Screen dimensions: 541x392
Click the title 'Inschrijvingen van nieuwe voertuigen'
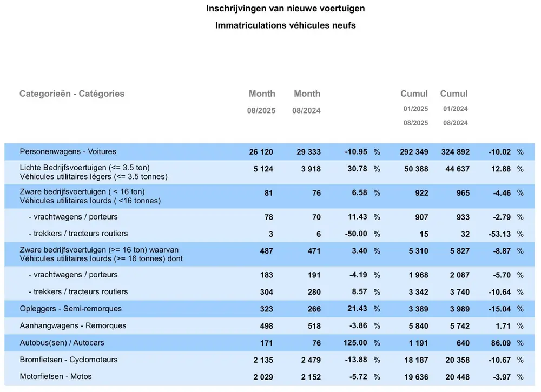coord(285,8)
